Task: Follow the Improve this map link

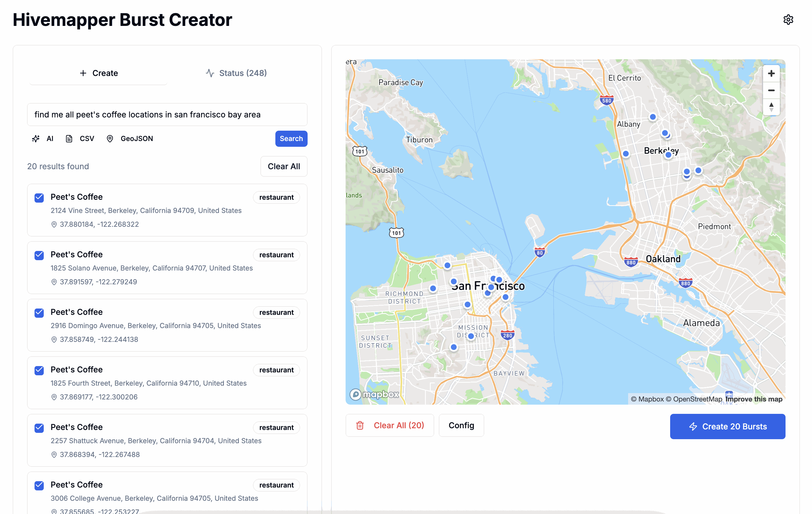Action: [754, 399]
